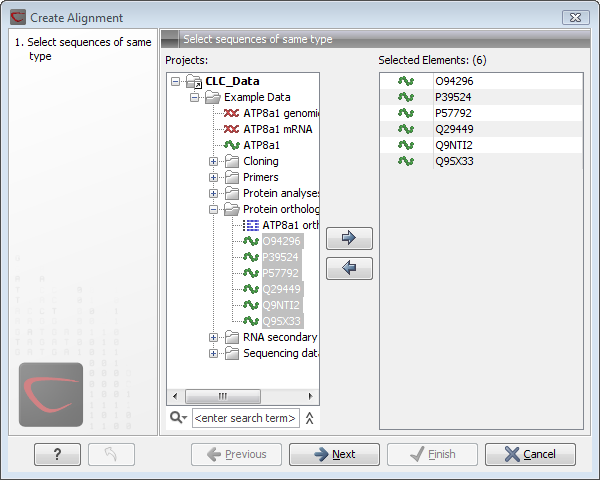The width and height of the screenshot is (600, 480).
Task: Select Q9SX33 row in Selected Elements
Action: pos(481,161)
